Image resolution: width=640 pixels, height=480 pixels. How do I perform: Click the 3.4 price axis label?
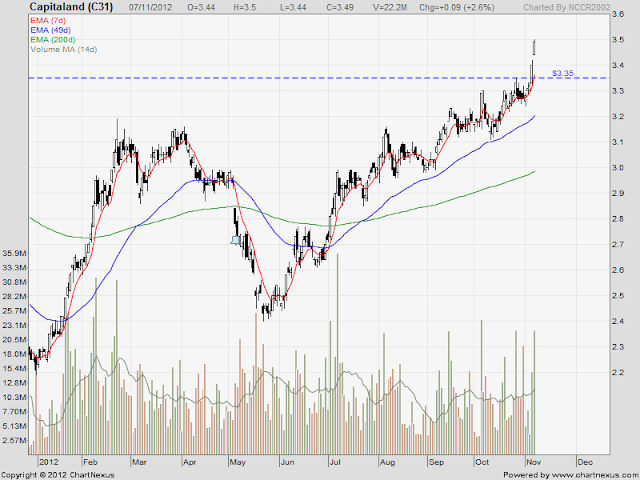[618, 65]
